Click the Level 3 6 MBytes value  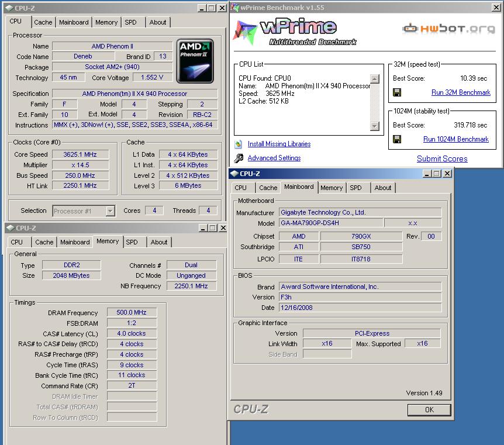(x=188, y=185)
